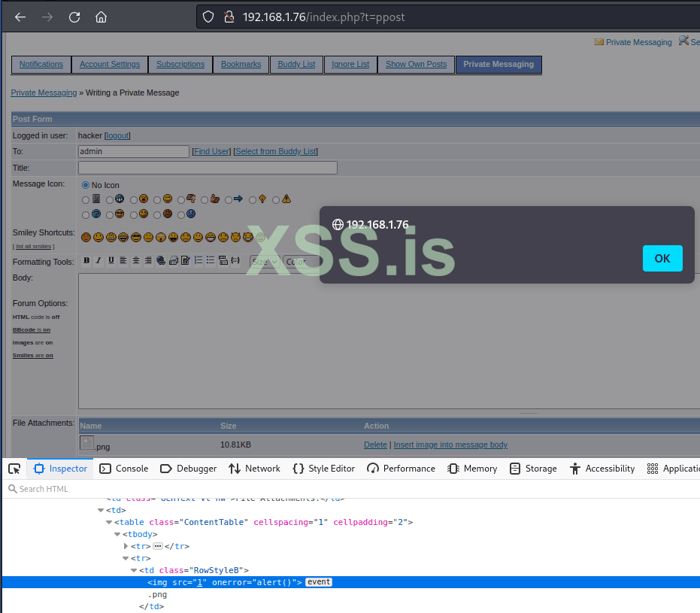Collapse the td RowStyleB node
Viewport: 700px width, 613px height.
[x=134, y=570]
